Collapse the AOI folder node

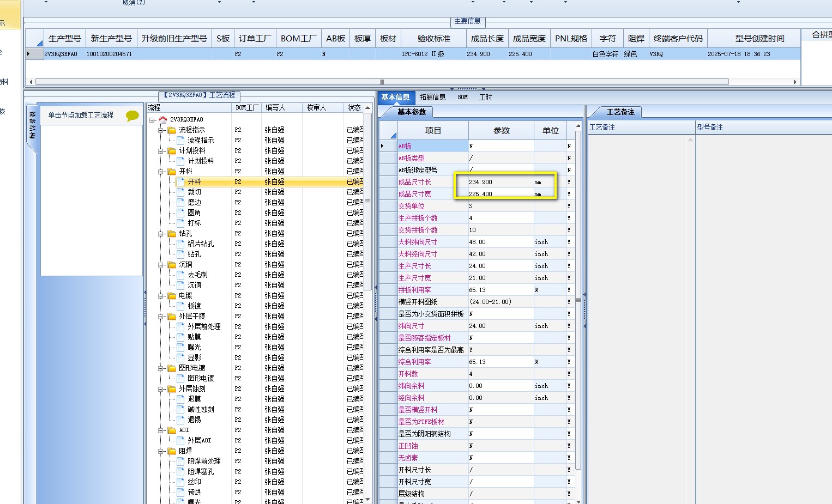161,430
